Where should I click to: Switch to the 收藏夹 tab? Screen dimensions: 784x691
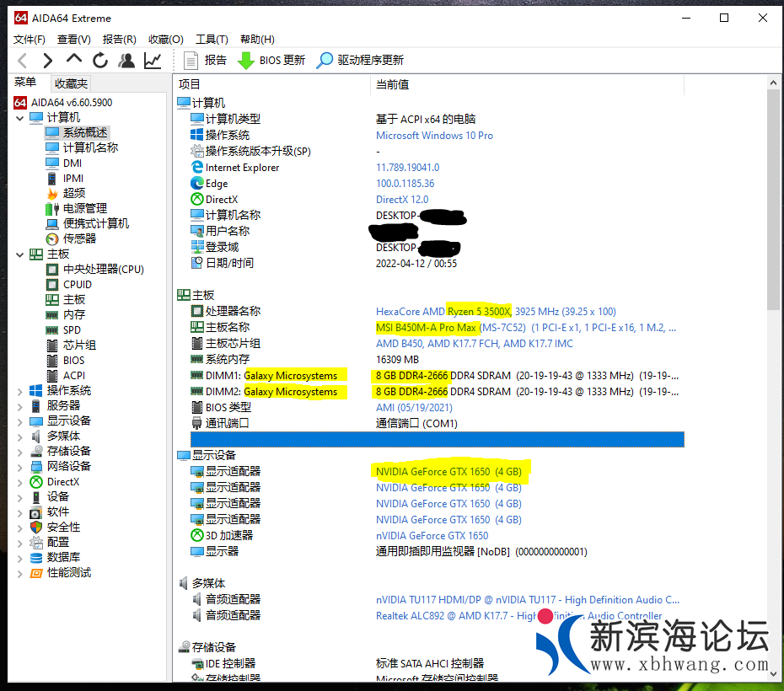coord(71,83)
